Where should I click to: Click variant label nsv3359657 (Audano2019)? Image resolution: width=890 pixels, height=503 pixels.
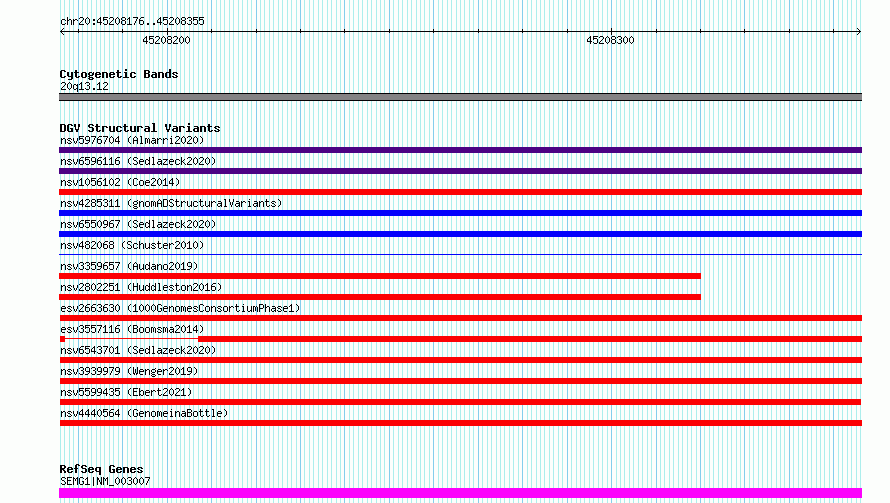tap(129, 266)
